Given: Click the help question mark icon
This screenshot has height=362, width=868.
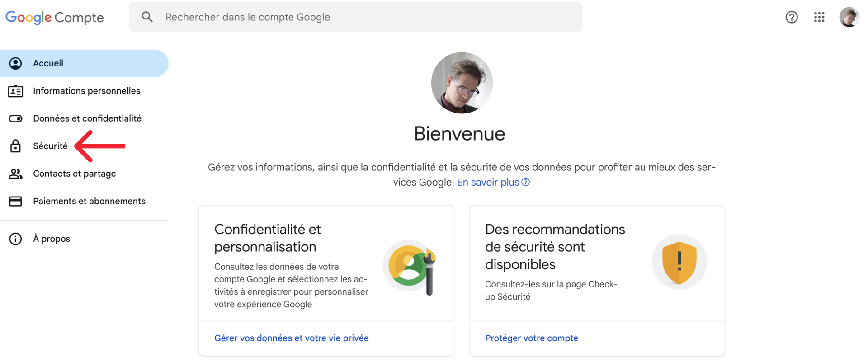Looking at the screenshot, I should click(792, 17).
